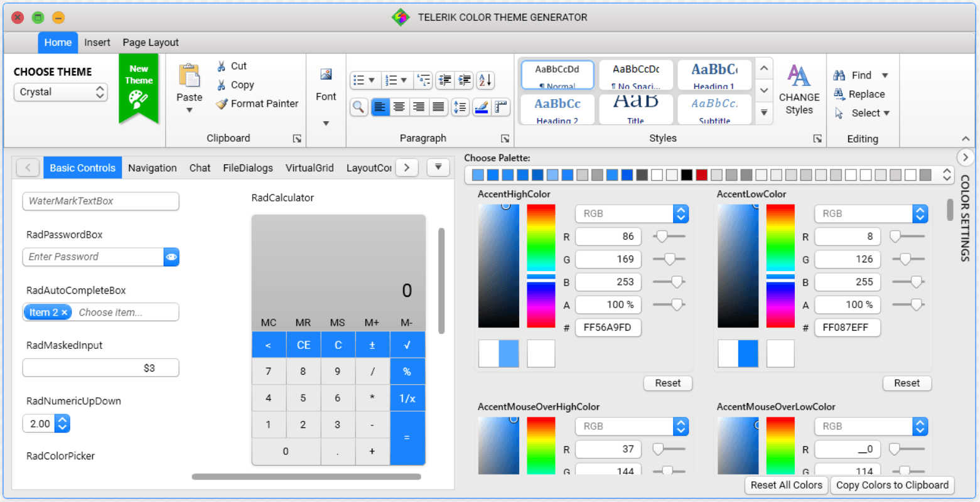Open the Clipboard group dialog launcher

point(297,139)
